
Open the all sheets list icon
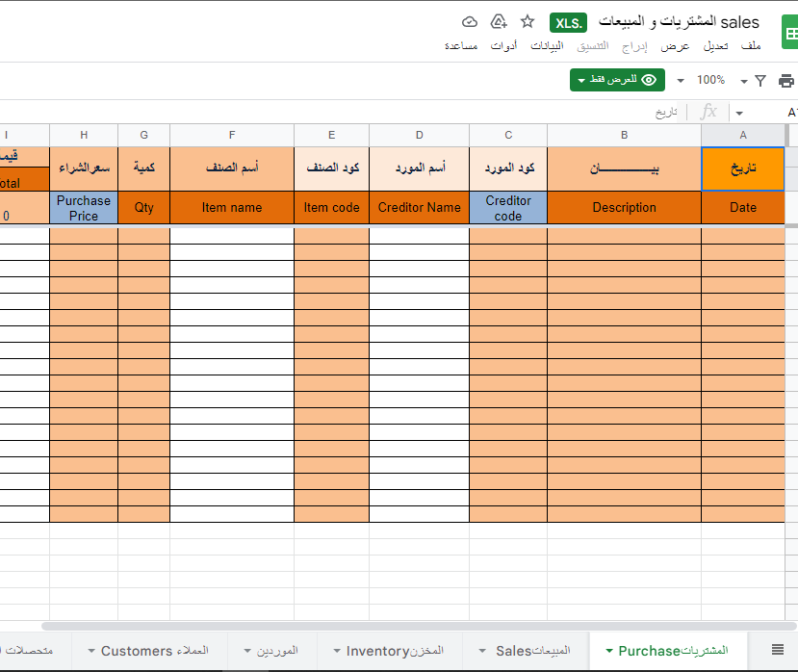click(778, 650)
